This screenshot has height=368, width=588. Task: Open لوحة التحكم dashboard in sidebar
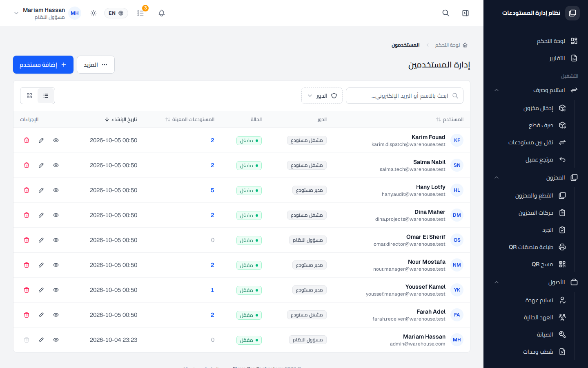(x=536, y=41)
